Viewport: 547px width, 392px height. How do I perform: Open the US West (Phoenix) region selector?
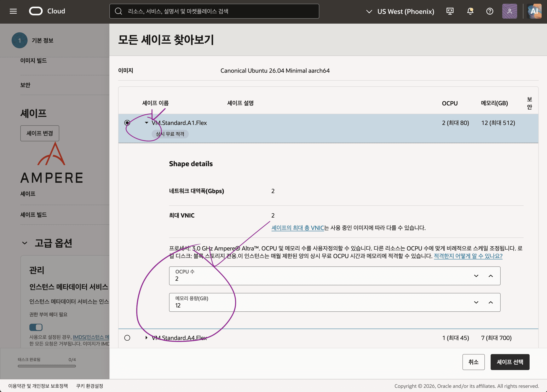(x=400, y=11)
